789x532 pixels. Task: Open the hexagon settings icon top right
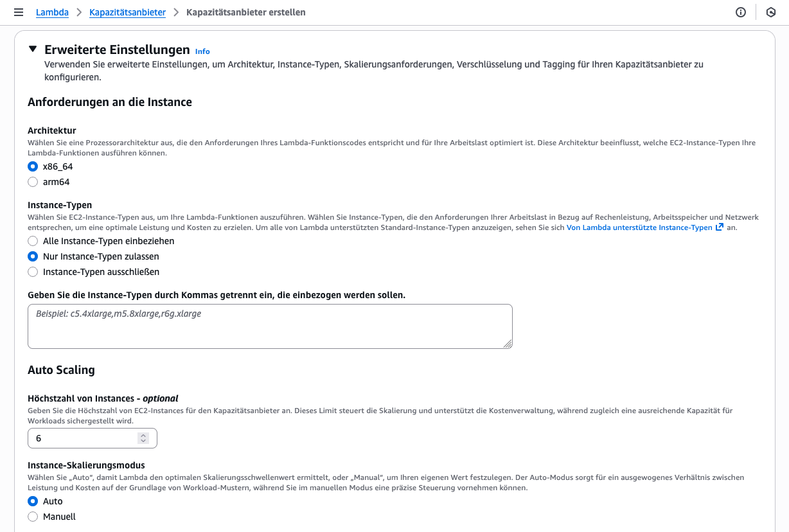[x=770, y=12]
